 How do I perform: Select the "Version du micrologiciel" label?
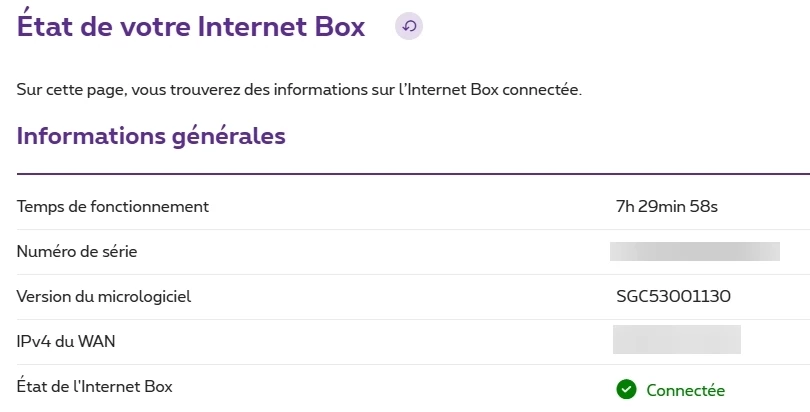click(104, 296)
